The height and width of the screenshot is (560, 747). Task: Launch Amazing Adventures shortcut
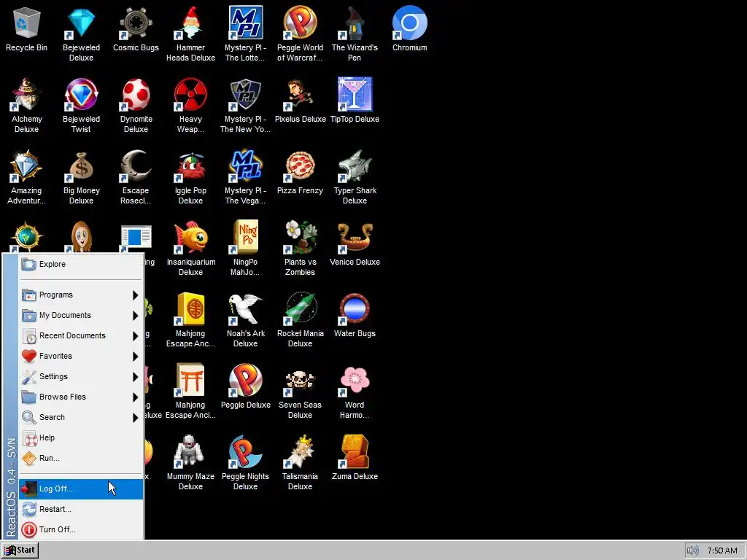[26, 166]
